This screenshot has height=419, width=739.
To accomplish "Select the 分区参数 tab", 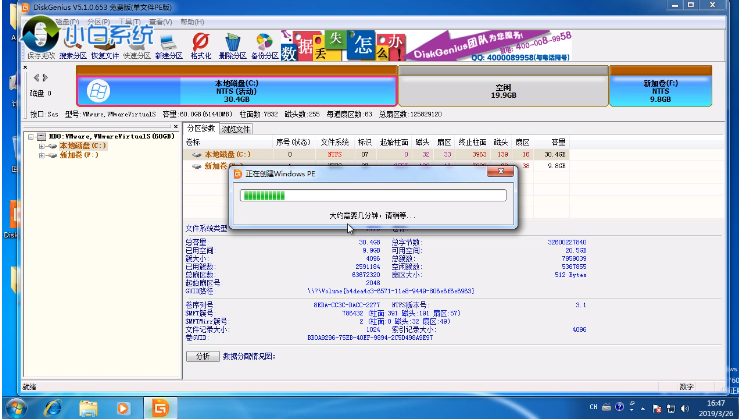I will 202,129.
